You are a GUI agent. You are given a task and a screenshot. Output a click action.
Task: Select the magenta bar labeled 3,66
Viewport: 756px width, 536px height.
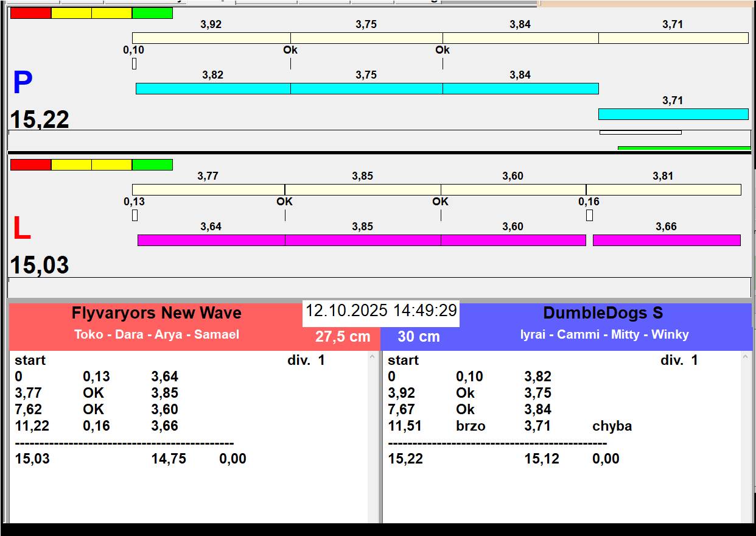(667, 240)
